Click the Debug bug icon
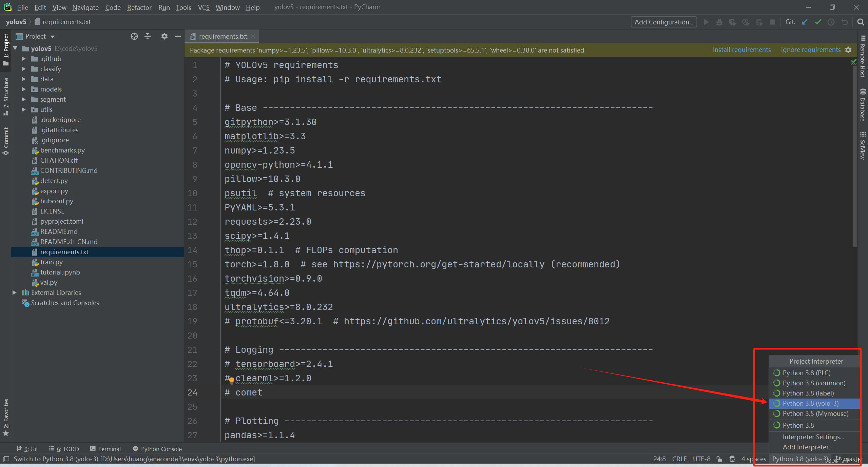Screen dimensions: 868x467 719,22
